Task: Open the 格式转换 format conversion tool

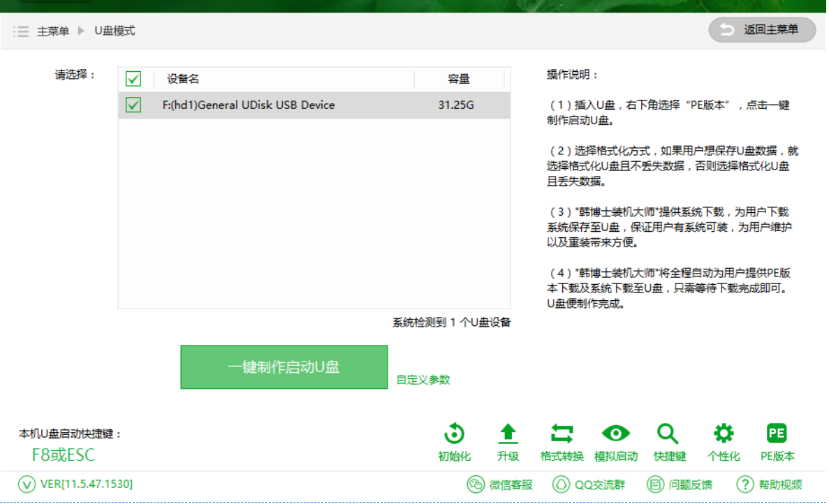Action: (562, 434)
